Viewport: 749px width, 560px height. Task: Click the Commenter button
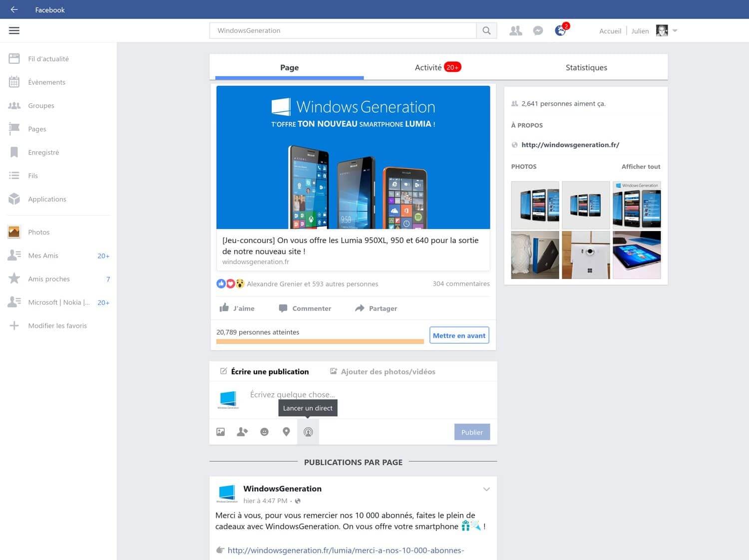click(x=305, y=308)
